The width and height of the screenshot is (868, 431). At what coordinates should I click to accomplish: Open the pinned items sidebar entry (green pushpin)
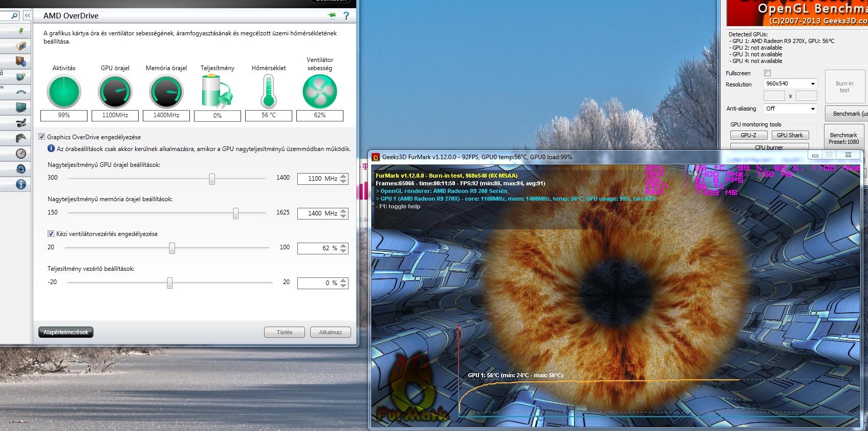20,31
